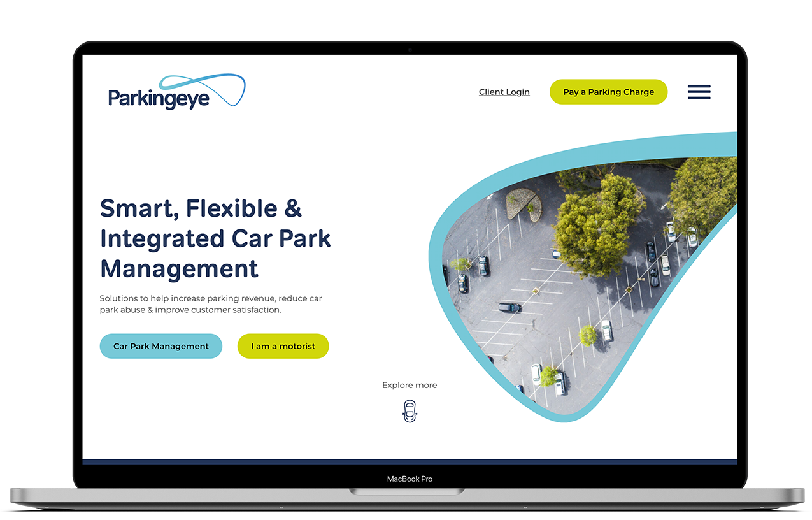Tap the middle line of the menu icon

pyautogui.click(x=699, y=92)
